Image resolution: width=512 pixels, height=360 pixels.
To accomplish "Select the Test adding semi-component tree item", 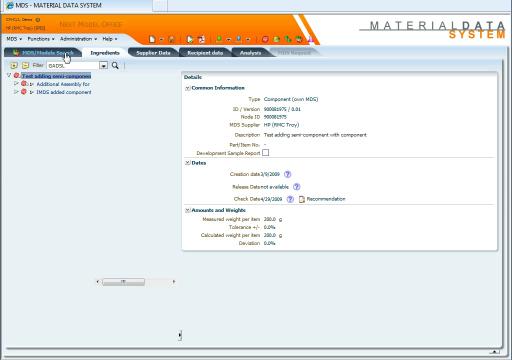I will [x=56, y=76].
